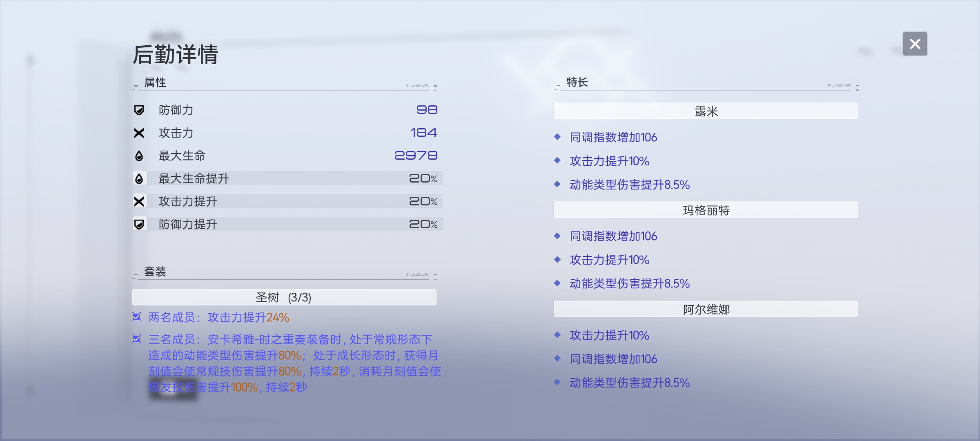Click 阿尔维娜's 攻击力提升10% entry
980x441 pixels.
point(609,335)
